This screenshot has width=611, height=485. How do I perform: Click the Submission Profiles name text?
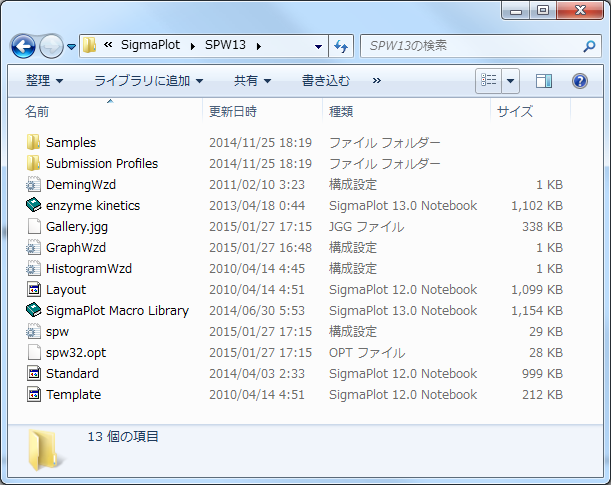point(102,164)
